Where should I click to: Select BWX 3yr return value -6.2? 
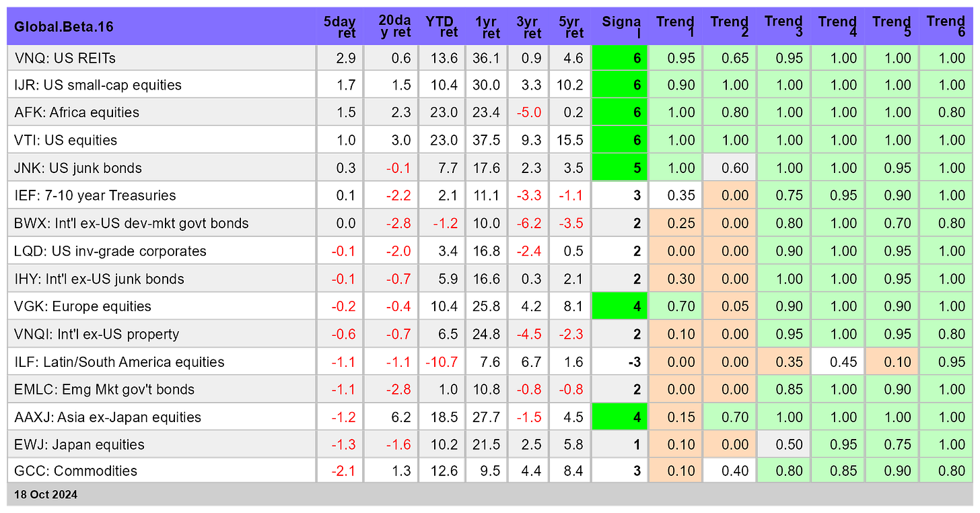(529, 223)
